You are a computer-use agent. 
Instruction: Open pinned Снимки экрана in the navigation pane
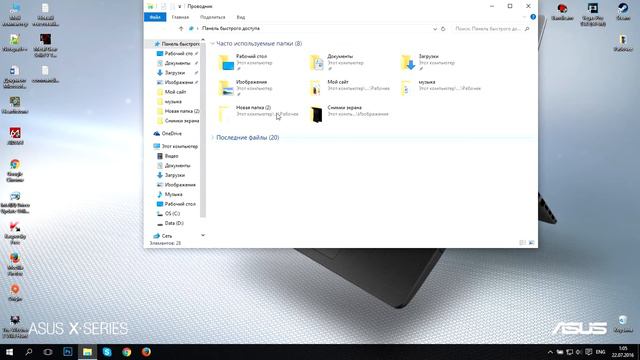pyautogui.click(x=178, y=121)
